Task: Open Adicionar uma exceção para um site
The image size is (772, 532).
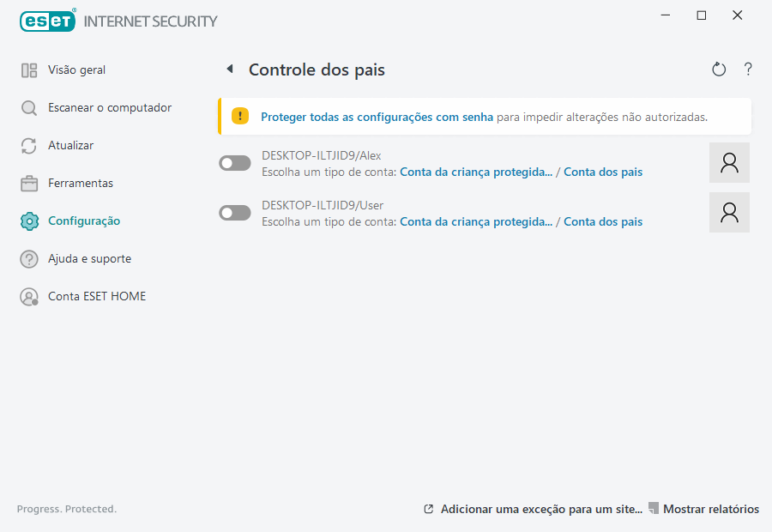Action: 540,509
